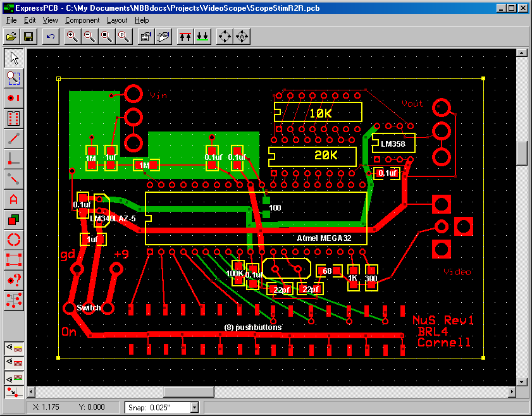
Task: Open the File menu
Action: coord(11,20)
